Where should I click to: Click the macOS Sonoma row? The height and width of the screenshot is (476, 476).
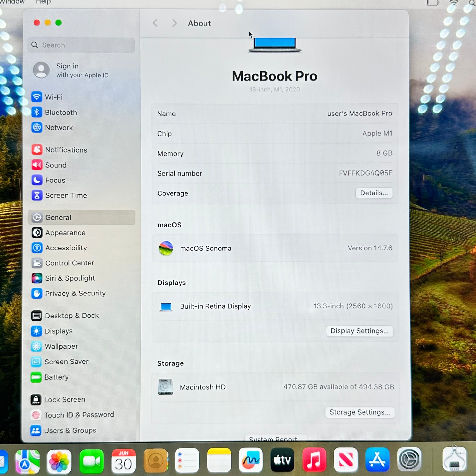(x=275, y=248)
